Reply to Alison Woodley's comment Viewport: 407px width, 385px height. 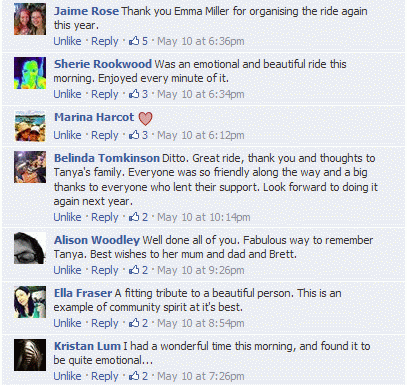(105, 270)
